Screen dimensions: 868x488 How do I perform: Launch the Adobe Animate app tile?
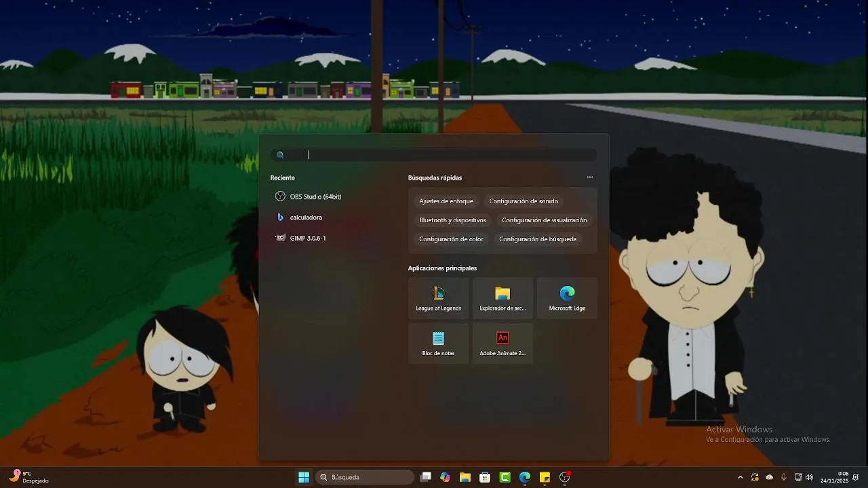pyautogui.click(x=502, y=343)
